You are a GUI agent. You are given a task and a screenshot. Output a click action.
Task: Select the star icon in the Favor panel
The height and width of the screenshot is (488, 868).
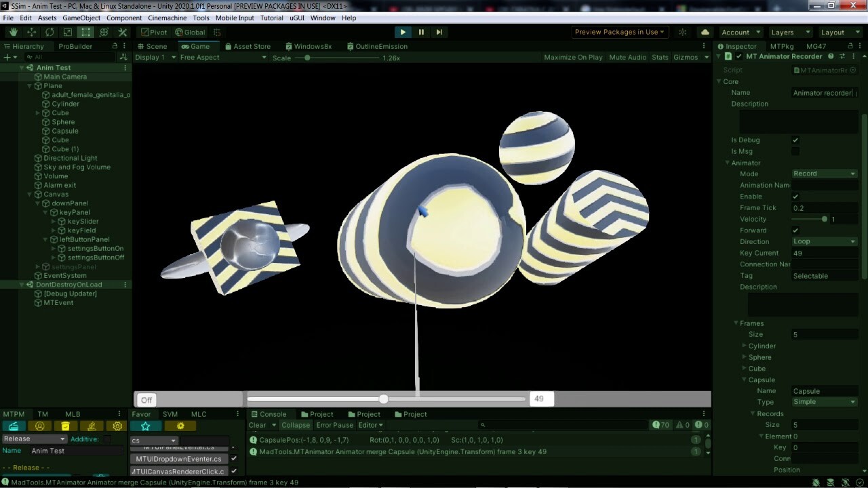coord(145,426)
